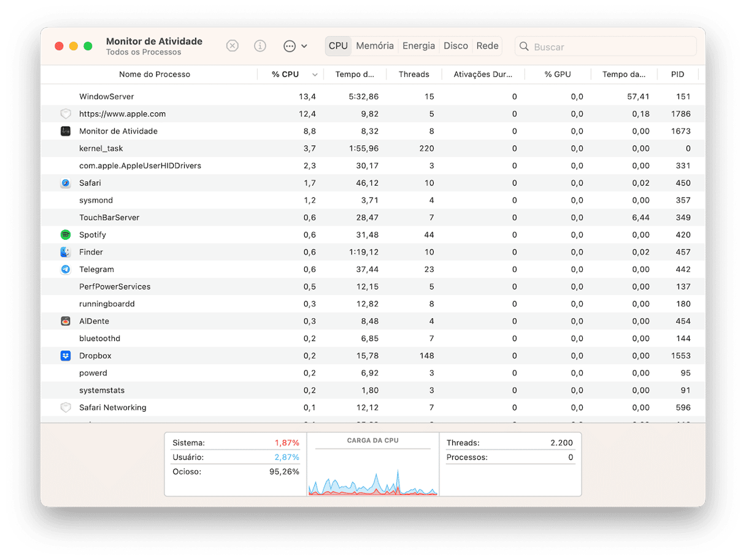Open the Disco tab

coord(456,46)
